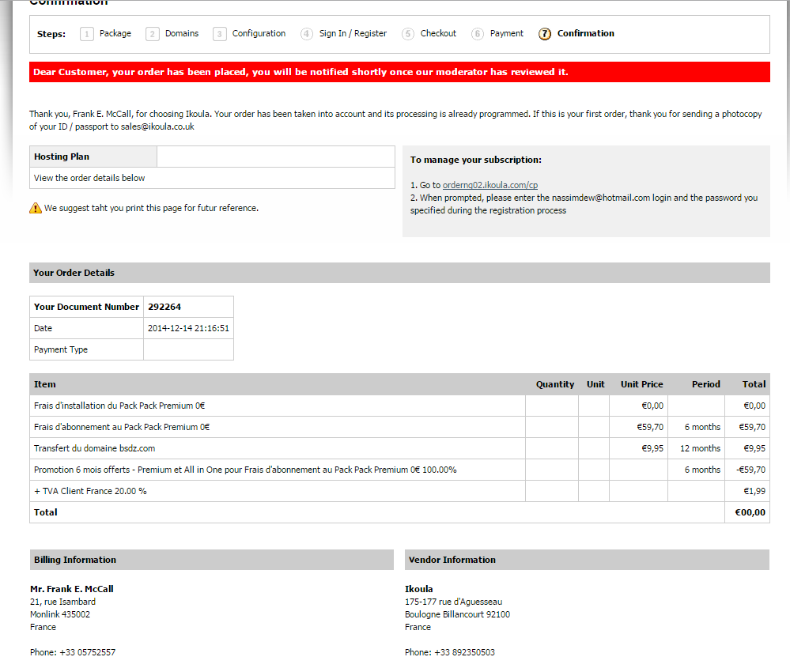Click the Total column header
The image size is (790, 672).
click(x=754, y=384)
